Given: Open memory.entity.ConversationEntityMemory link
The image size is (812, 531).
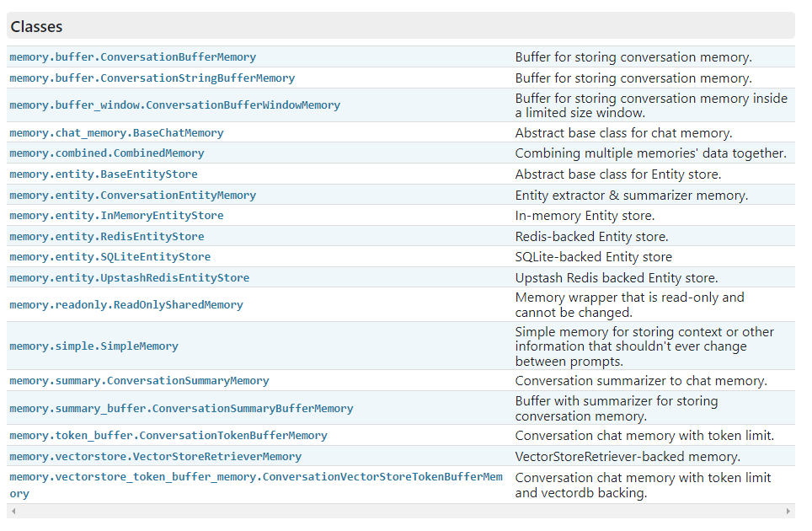Looking at the screenshot, I should coord(132,196).
